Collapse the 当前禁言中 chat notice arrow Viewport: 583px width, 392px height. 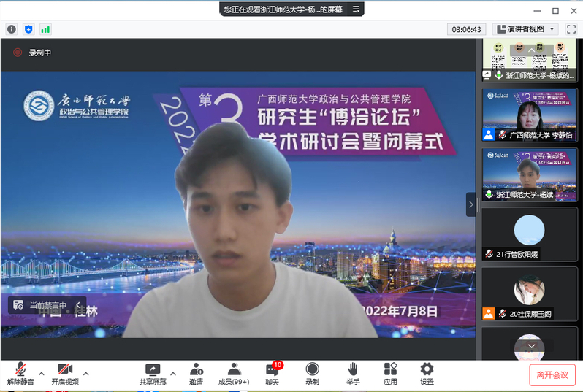point(78,305)
